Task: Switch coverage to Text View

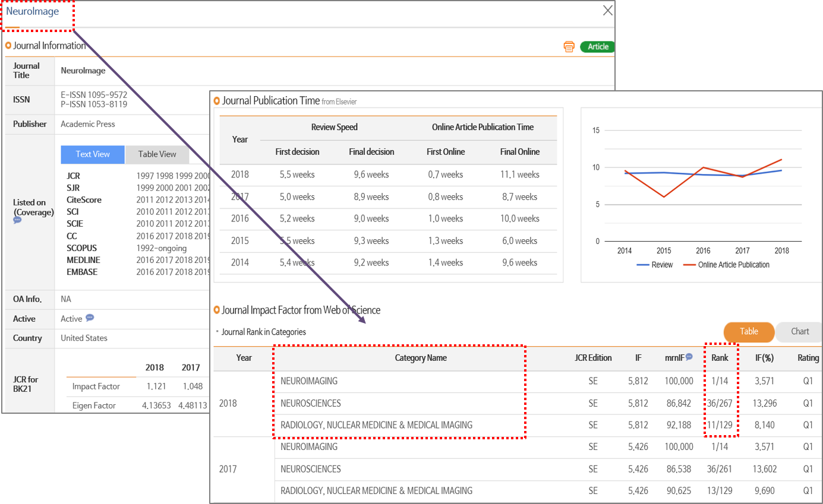Action: pyautogui.click(x=93, y=154)
